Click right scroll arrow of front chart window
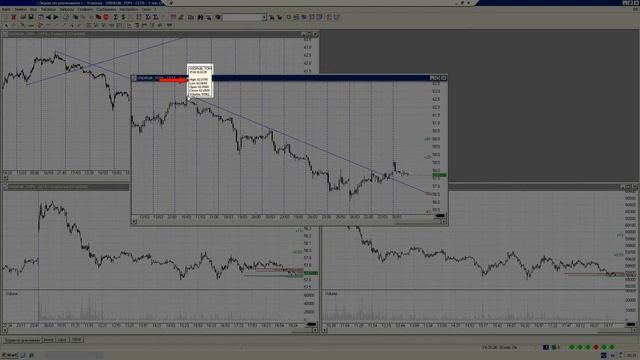Viewport: 640px width, 360px height. pyautogui.click(x=444, y=222)
